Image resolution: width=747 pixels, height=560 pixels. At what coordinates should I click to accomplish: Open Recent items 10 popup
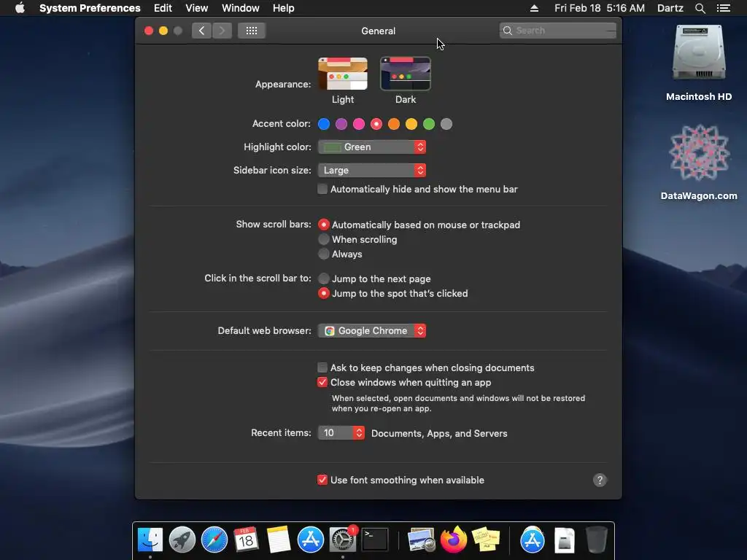[x=341, y=433]
